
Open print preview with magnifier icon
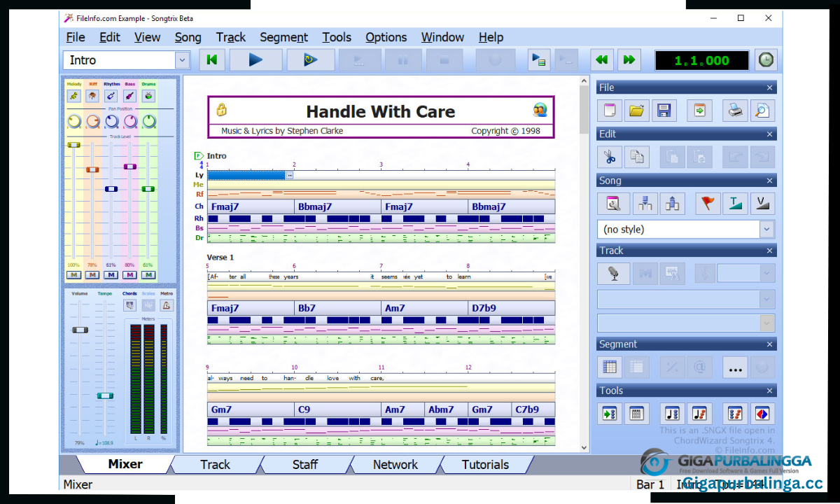(762, 110)
